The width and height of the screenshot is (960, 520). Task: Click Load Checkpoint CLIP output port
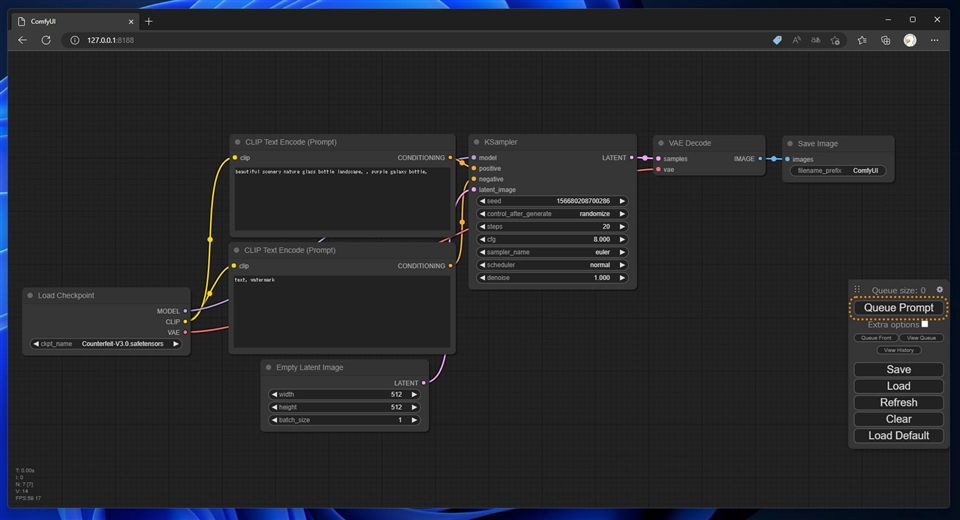click(186, 322)
